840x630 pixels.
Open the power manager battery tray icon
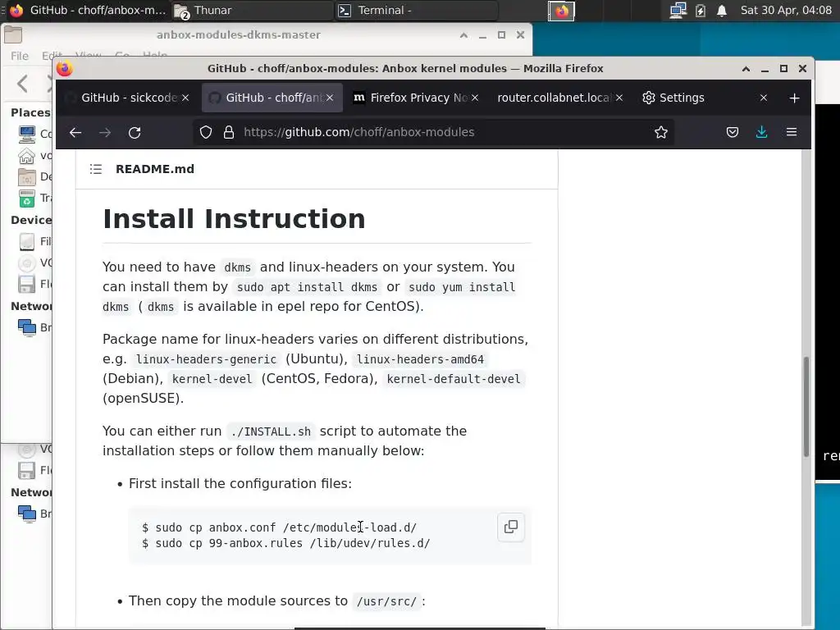point(701,10)
